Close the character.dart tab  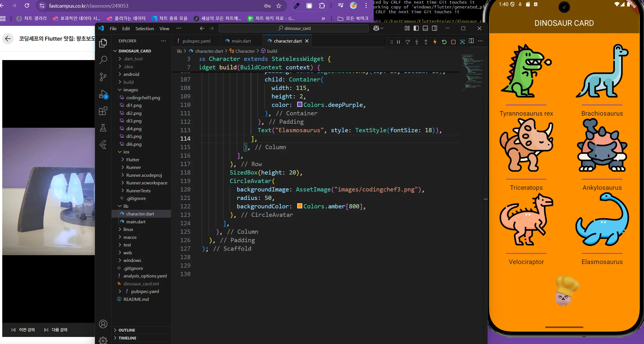click(x=307, y=41)
